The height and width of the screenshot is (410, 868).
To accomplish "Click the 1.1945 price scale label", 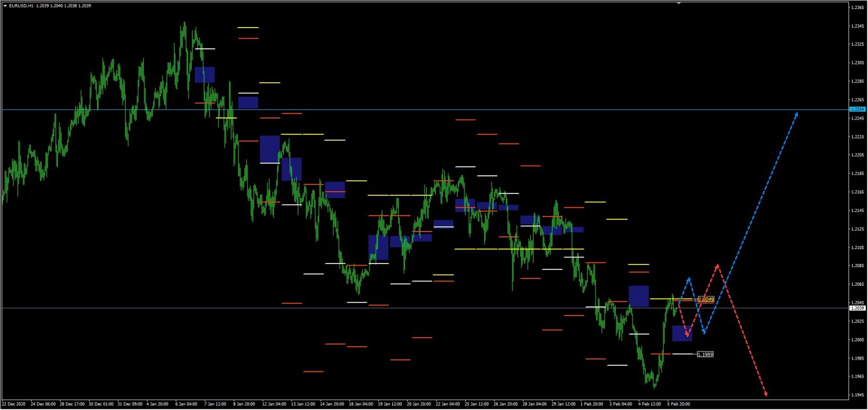I will click(x=857, y=395).
